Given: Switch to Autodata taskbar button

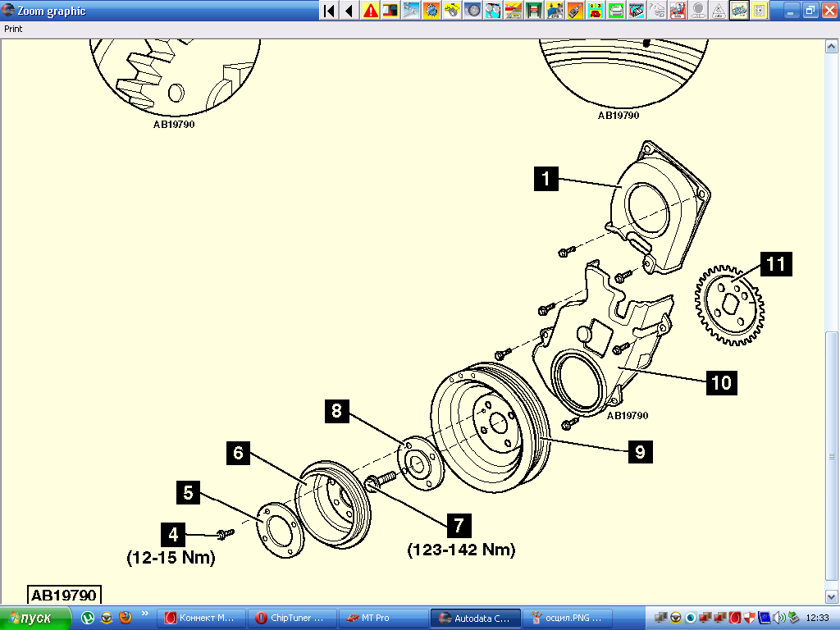Looking at the screenshot, I should pos(475,619).
